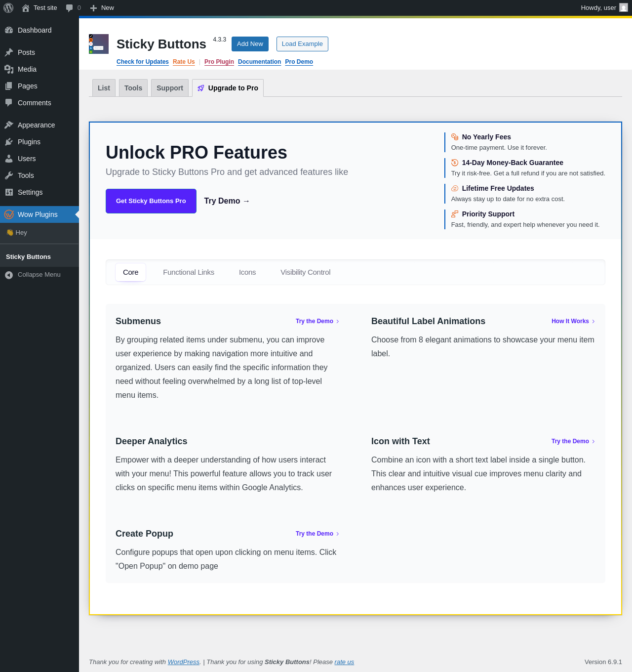Click the rocket icon on Upgrade tab
This screenshot has height=672, width=632.
(x=201, y=88)
